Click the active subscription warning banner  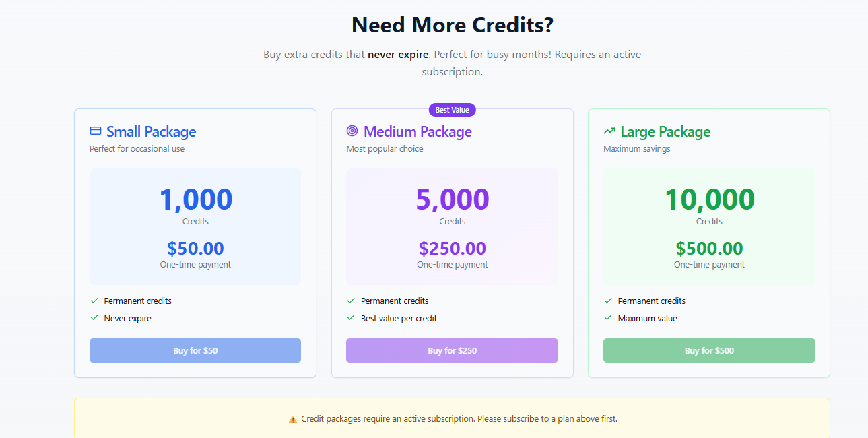[452, 418]
